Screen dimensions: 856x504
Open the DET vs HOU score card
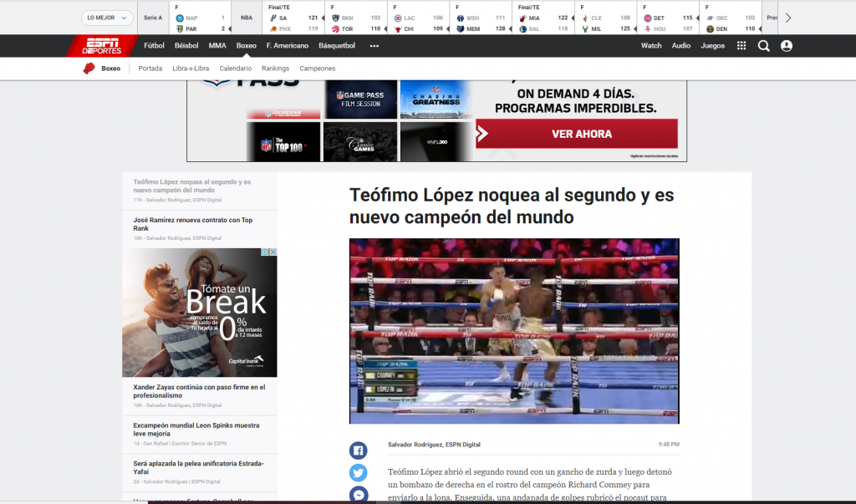[x=667, y=18]
